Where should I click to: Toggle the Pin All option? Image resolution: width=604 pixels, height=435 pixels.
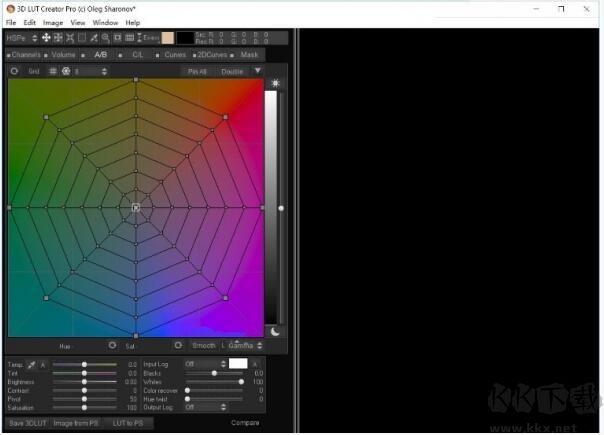click(x=197, y=72)
